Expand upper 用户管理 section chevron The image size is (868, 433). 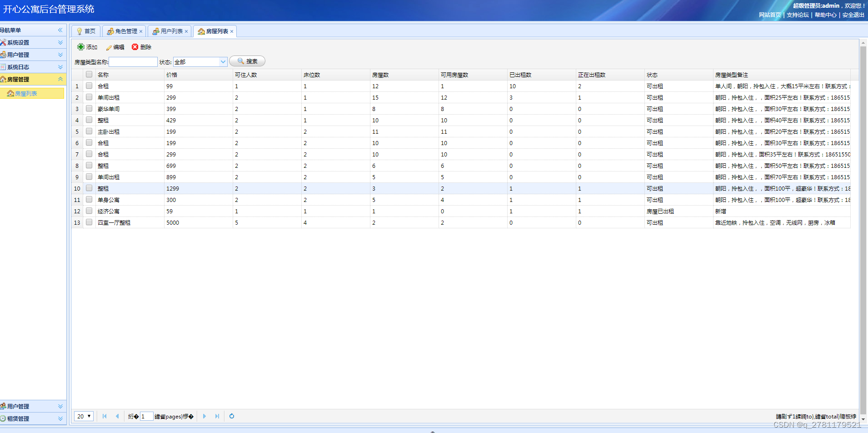point(60,55)
